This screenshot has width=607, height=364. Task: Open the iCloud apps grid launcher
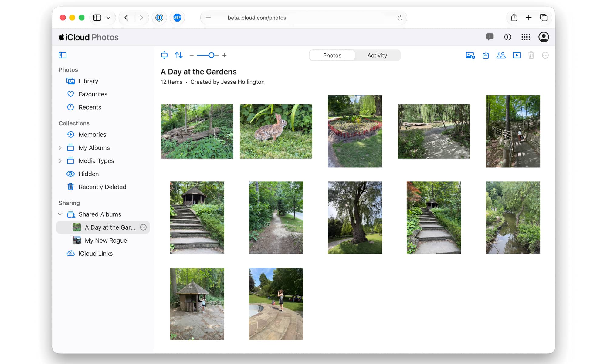tap(526, 37)
